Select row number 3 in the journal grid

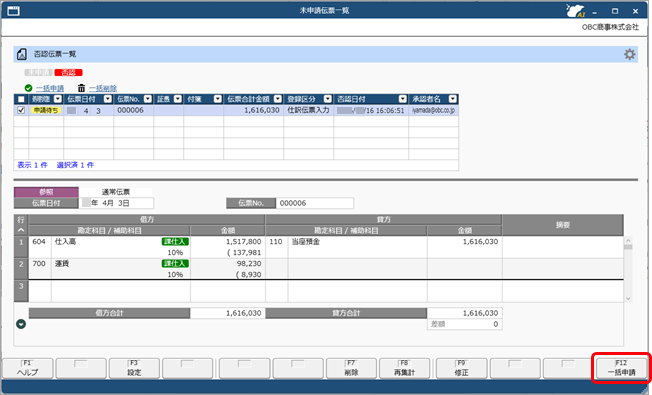(x=21, y=291)
